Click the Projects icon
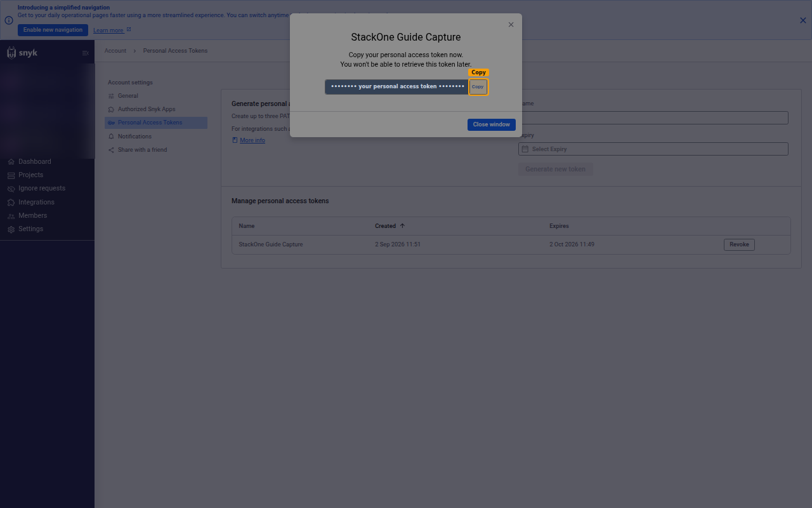This screenshot has height=508, width=812. (11, 175)
